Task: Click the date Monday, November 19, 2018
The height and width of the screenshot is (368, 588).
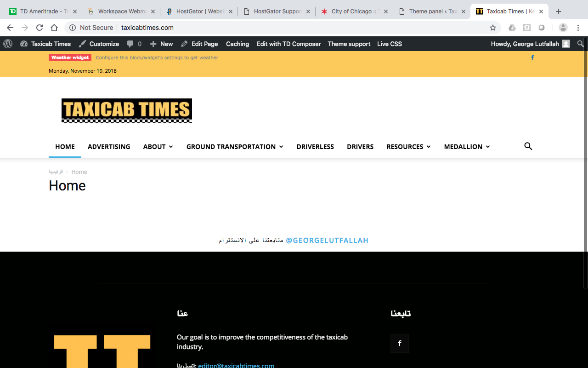Action: tap(83, 71)
